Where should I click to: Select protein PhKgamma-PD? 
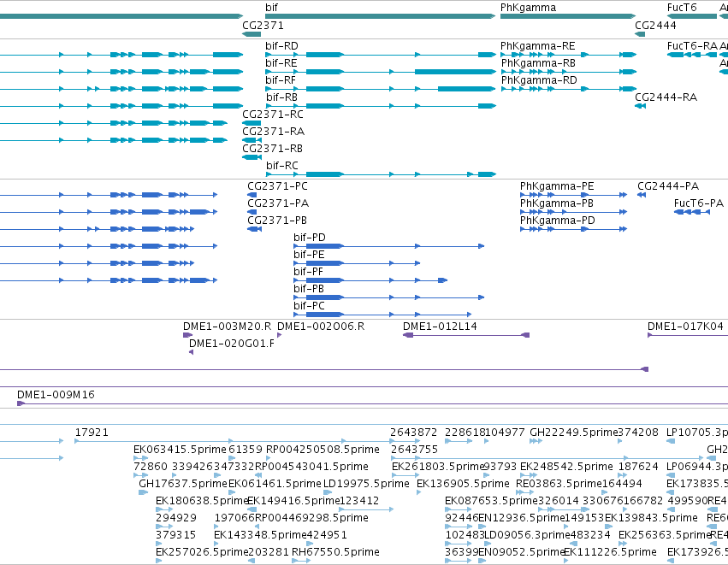(574, 229)
